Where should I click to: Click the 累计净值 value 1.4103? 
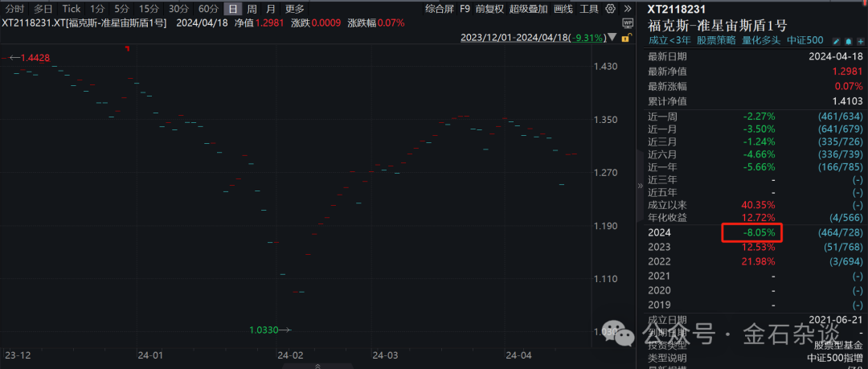[x=847, y=101]
